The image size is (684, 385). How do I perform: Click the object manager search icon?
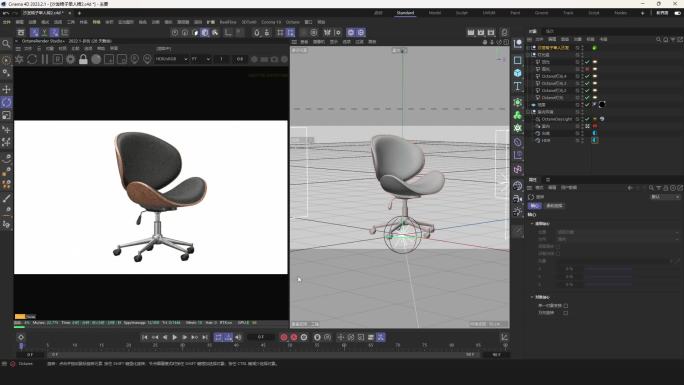click(x=658, y=40)
